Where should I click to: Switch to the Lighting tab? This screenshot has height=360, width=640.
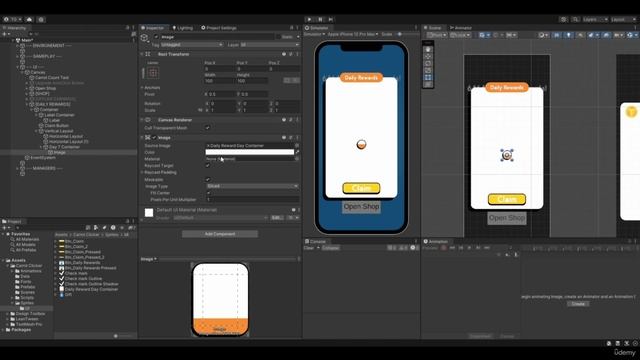click(182, 28)
